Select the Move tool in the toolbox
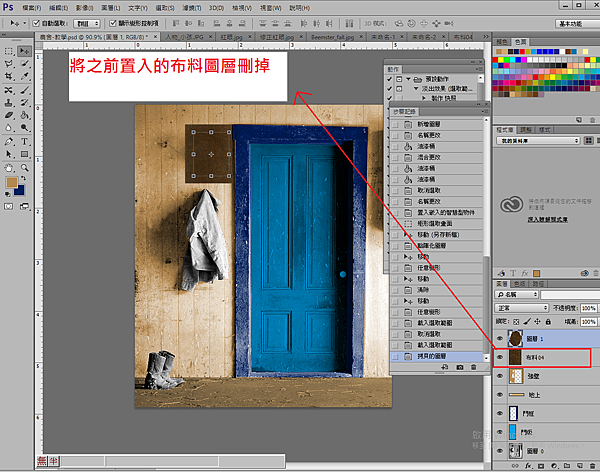 24,51
